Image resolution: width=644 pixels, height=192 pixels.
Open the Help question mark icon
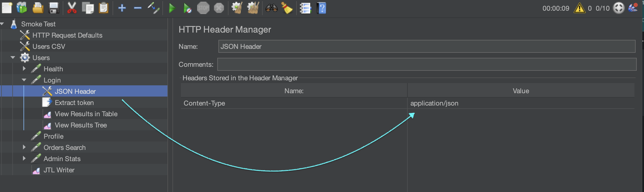point(322,8)
